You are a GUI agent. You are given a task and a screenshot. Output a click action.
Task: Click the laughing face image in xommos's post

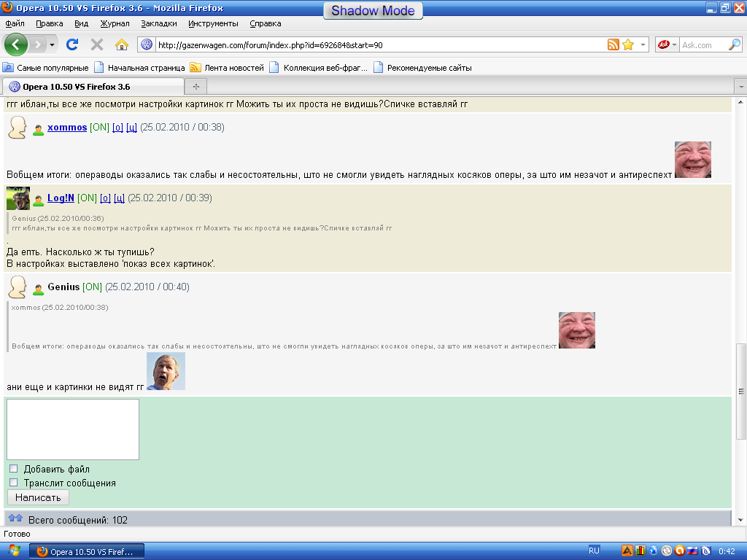(x=693, y=160)
